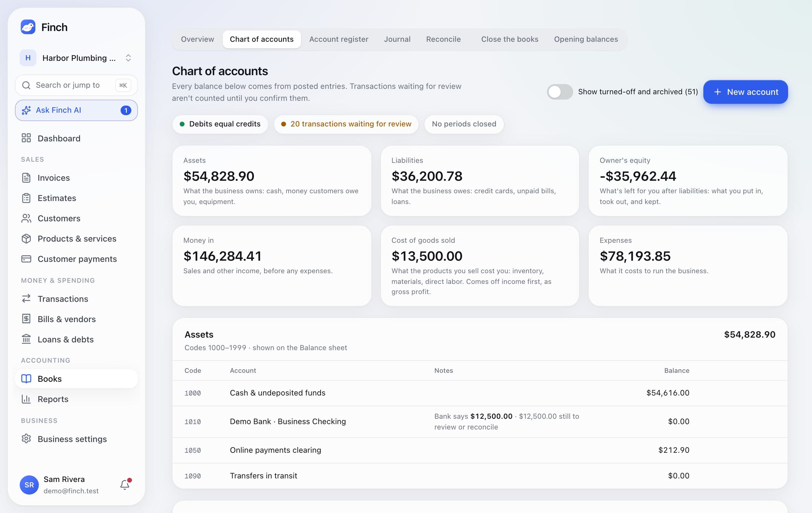Click the Transactions arrows icon

tap(26, 299)
